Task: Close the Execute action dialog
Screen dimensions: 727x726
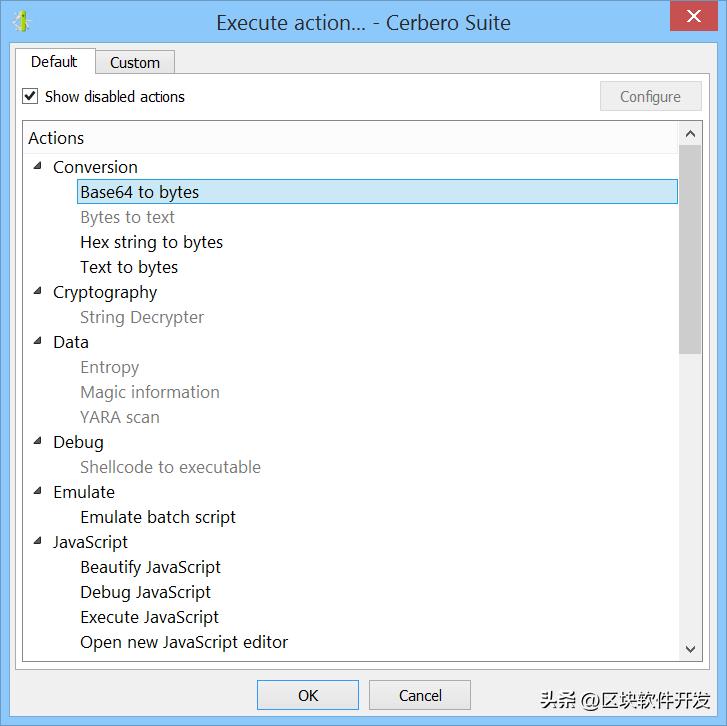Action: [x=694, y=16]
